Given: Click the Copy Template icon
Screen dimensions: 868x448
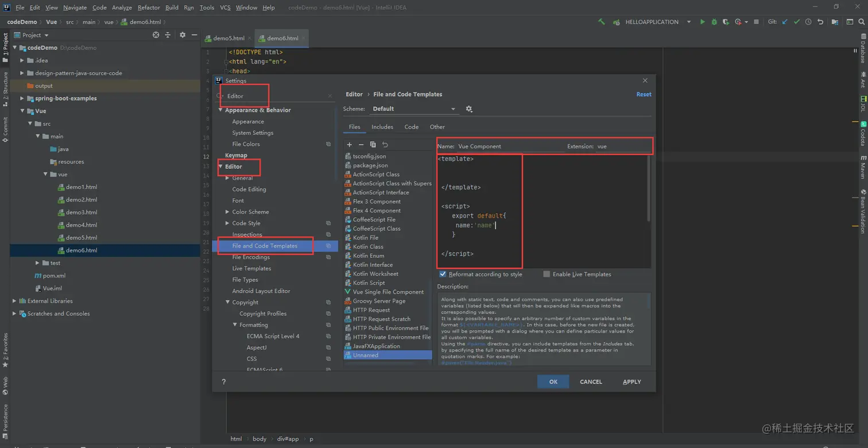Looking at the screenshot, I should 373,145.
